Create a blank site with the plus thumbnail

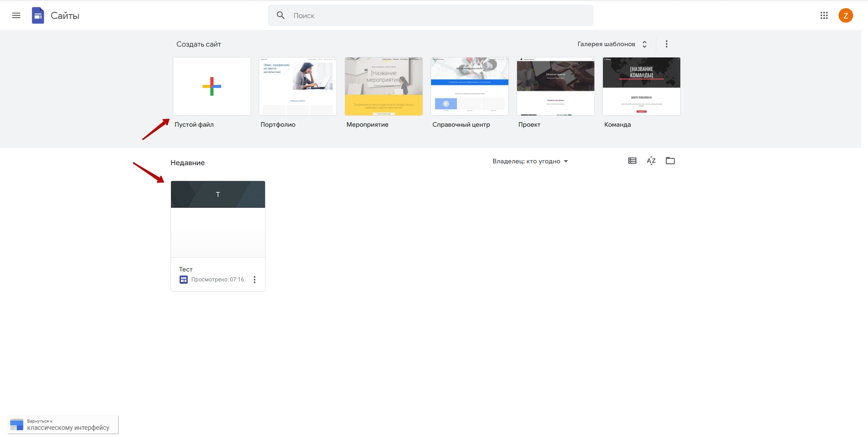pos(212,86)
